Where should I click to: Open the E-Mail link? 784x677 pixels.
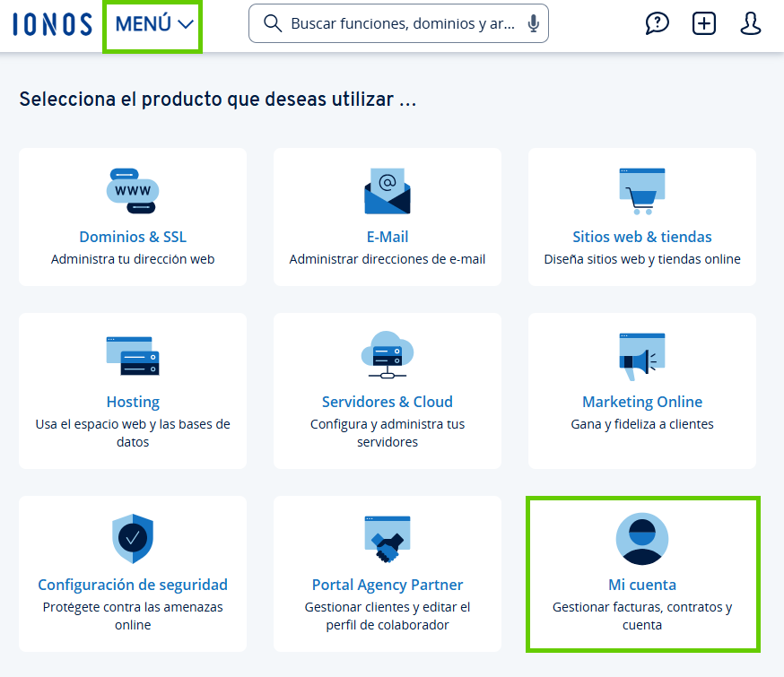click(388, 237)
